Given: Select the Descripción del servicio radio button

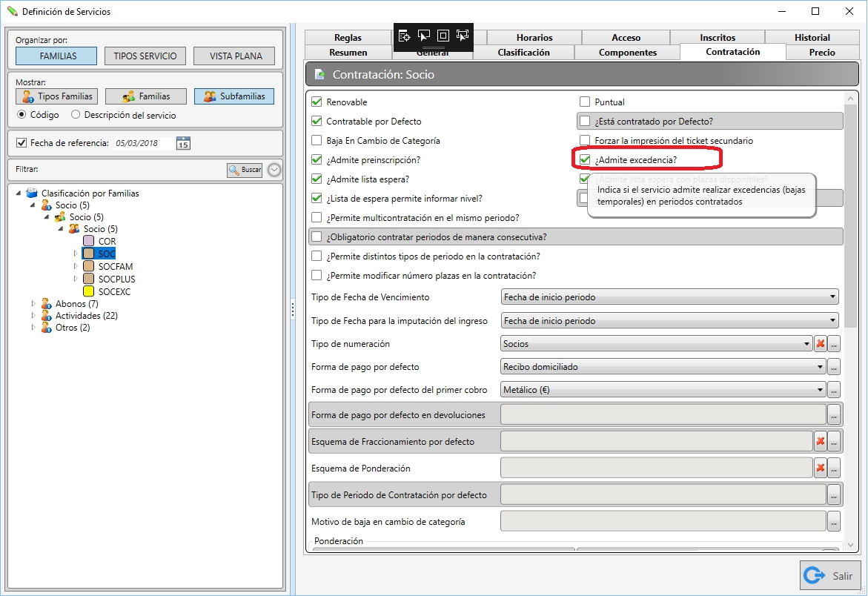Looking at the screenshot, I should pos(76,115).
